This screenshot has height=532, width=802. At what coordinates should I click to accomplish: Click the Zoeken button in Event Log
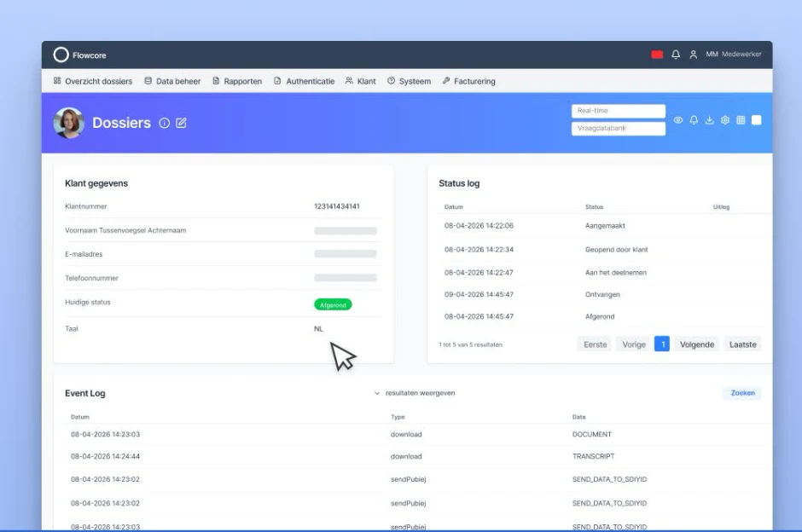pos(742,393)
